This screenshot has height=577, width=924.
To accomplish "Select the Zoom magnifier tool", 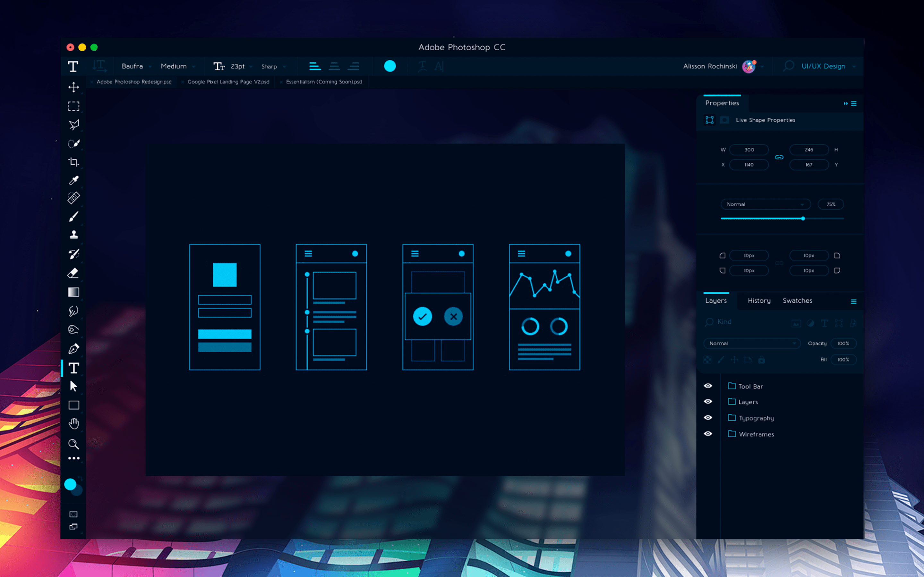I will (x=73, y=443).
